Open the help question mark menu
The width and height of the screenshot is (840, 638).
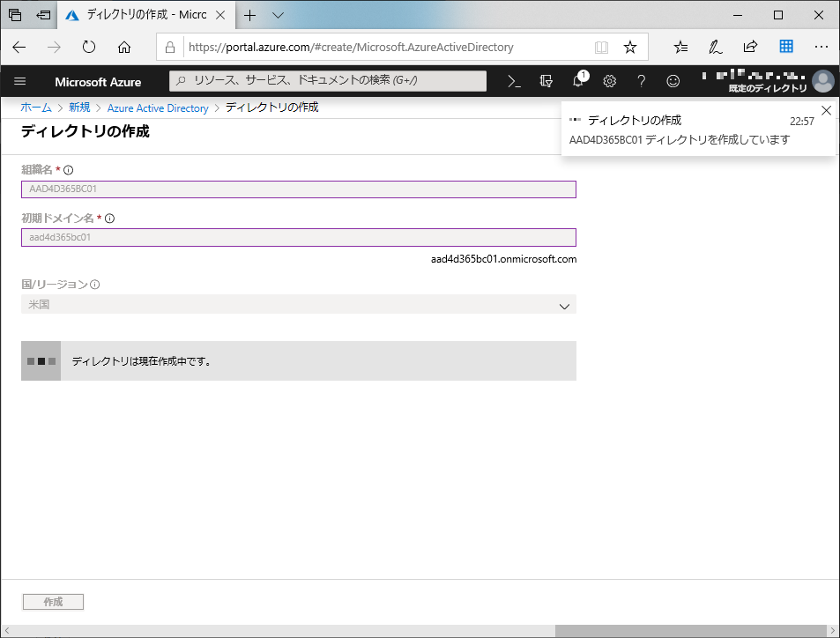642,81
